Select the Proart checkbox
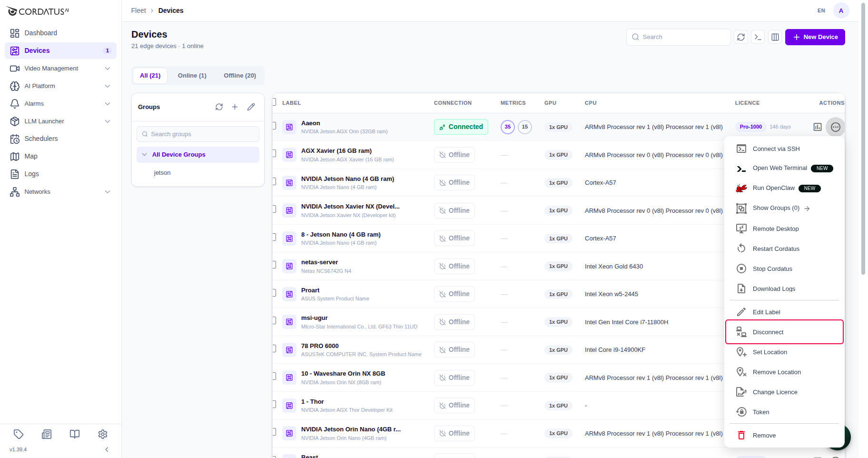 (x=274, y=293)
